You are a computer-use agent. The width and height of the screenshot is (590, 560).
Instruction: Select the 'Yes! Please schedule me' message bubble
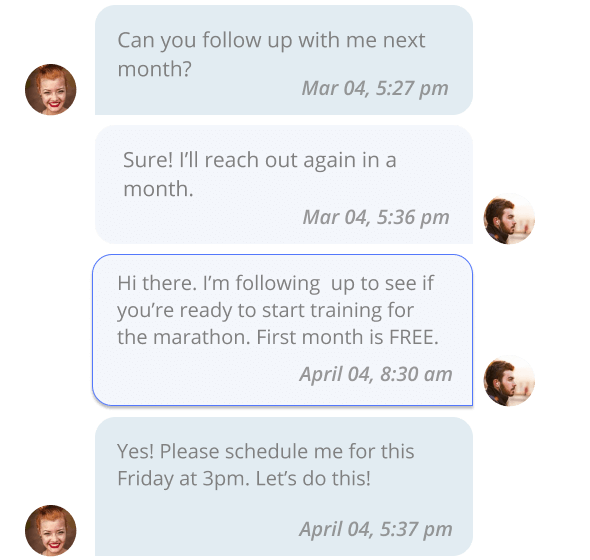pos(284,486)
